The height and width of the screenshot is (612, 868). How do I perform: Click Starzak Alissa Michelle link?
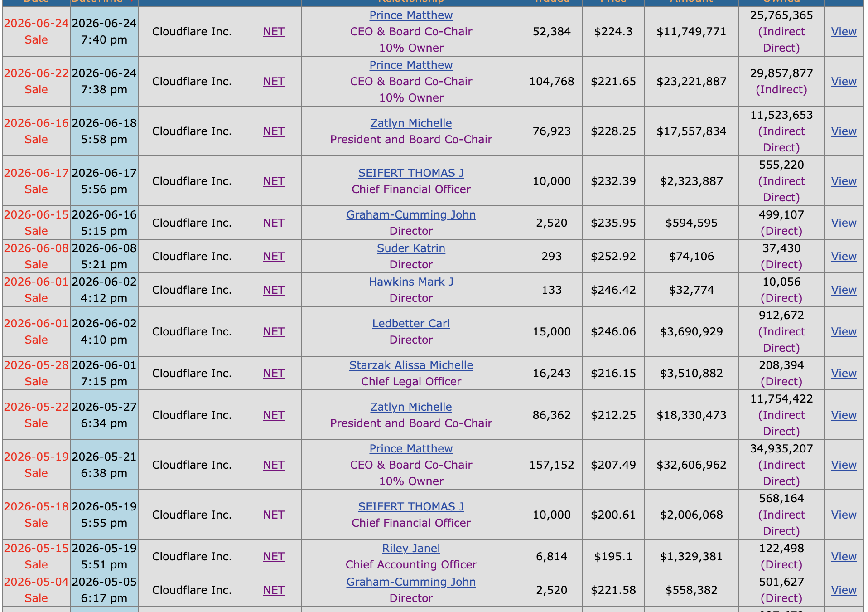[x=411, y=365]
